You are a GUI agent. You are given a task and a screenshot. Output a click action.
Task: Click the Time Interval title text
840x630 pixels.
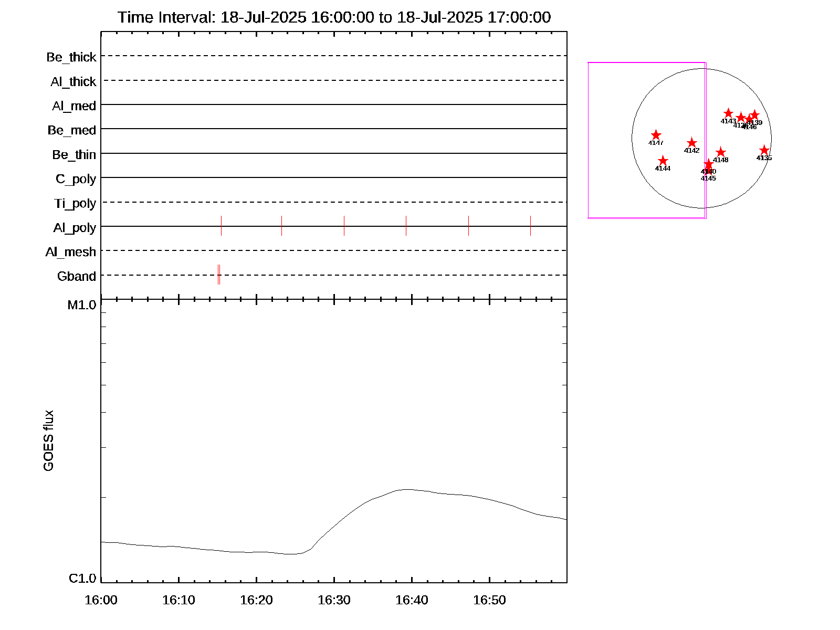(x=334, y=17)
